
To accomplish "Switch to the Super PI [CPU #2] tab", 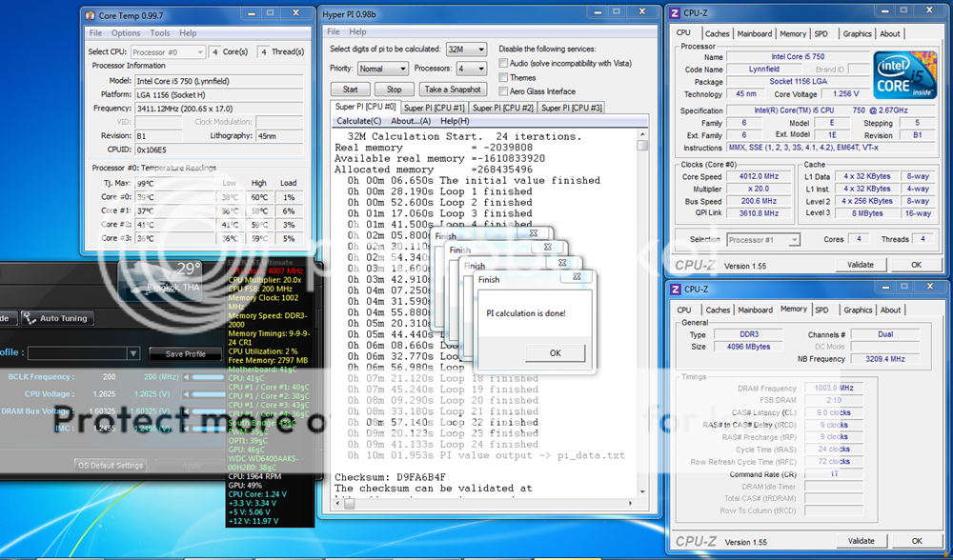I will tap(504, 108).
